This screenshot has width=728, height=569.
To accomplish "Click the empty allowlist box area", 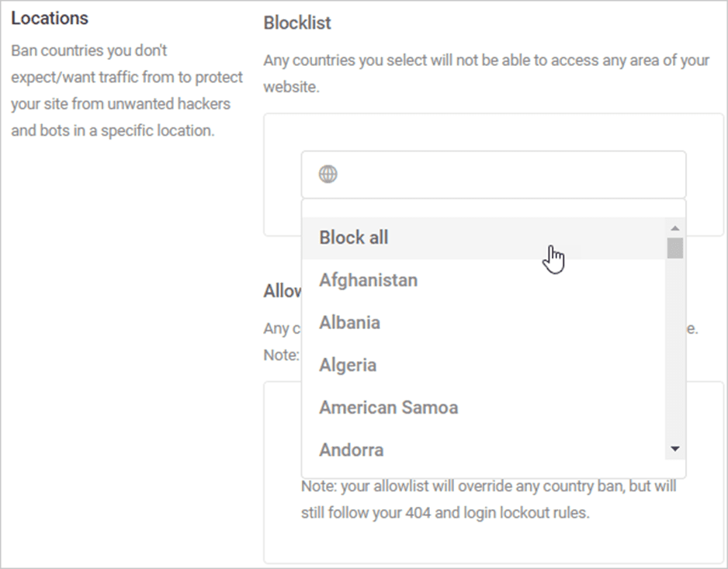I will coord(494,543).
